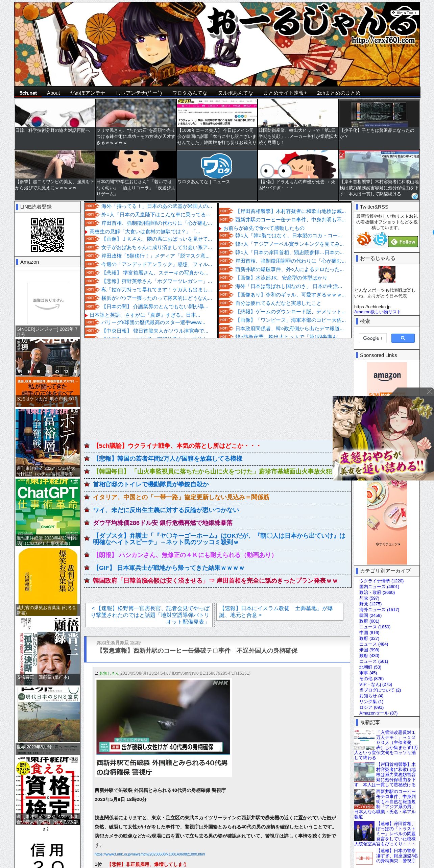Open the まとめサイト速報+ menu item
This screenshot has height=868, width=434.
285,93
